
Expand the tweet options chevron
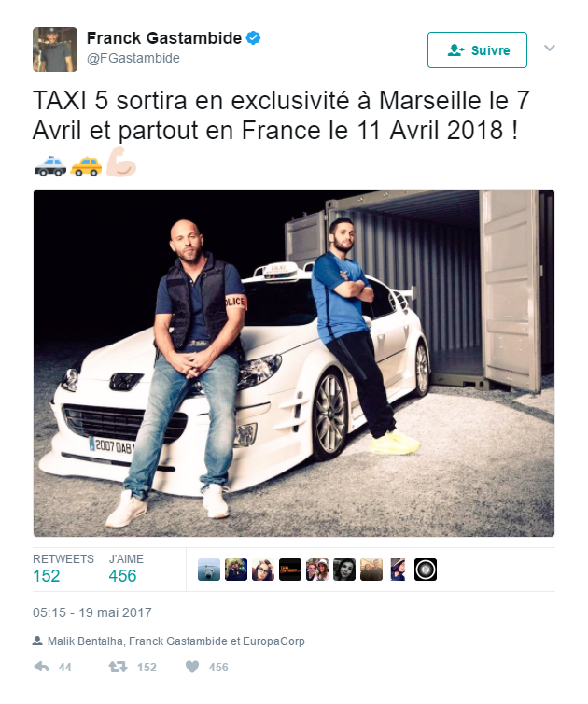click(x=550, y=48)
